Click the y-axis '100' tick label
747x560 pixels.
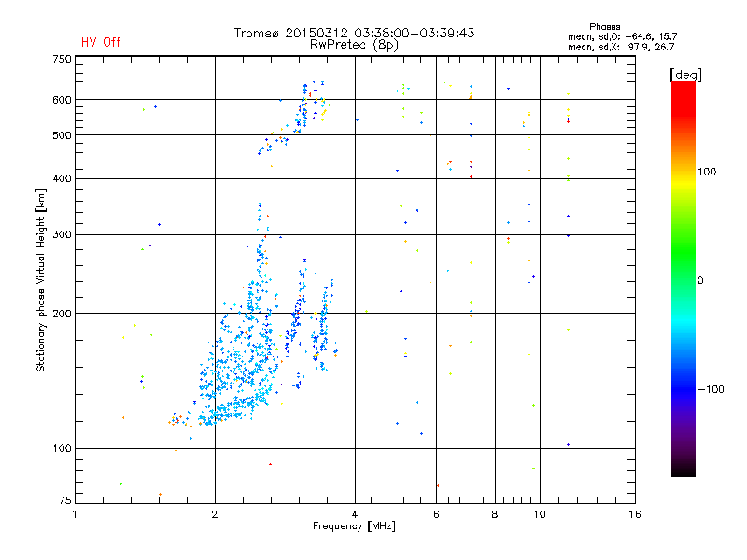coord(63,449)
